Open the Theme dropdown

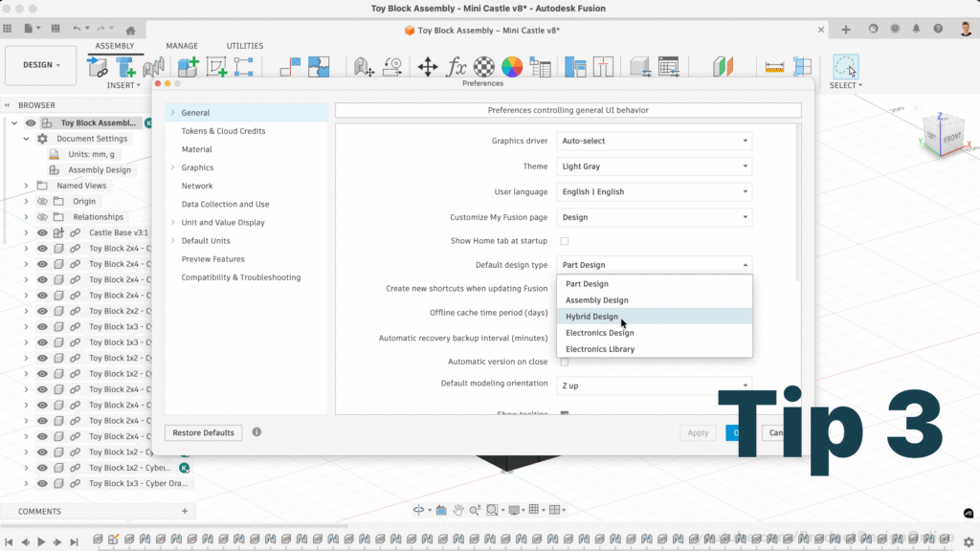(x=654, y=166)
